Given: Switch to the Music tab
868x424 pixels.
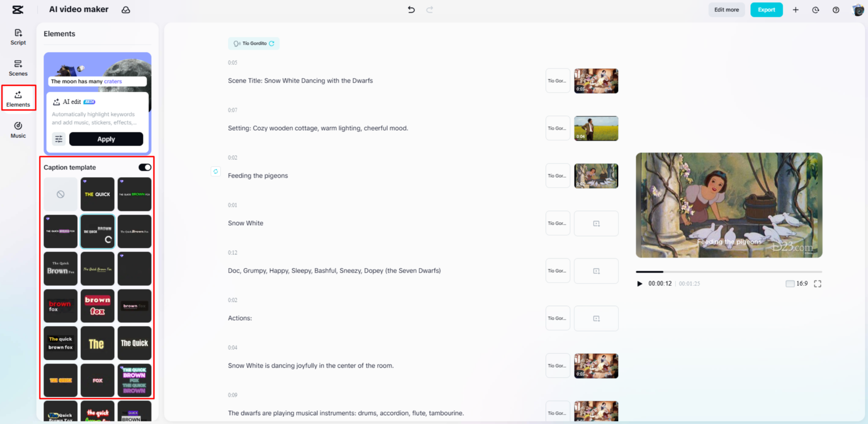Looking at the screenshot, I should pyautogui.click(x=18, y=130).
